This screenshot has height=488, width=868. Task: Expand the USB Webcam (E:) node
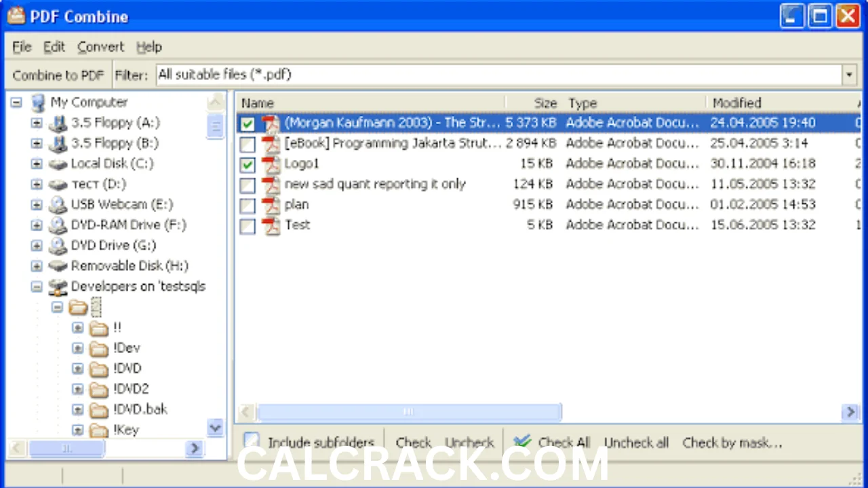point(37,205)
